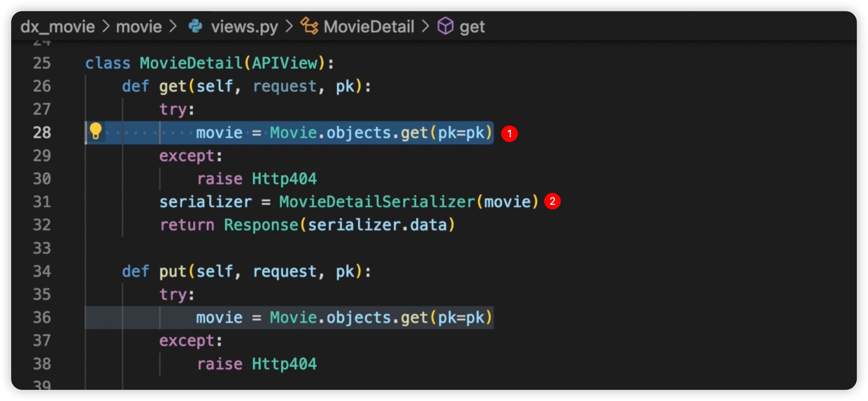Click the class symbol icon before MovieDetail
The height and width of the screenshot is (401, 868).
coord(309,26)
